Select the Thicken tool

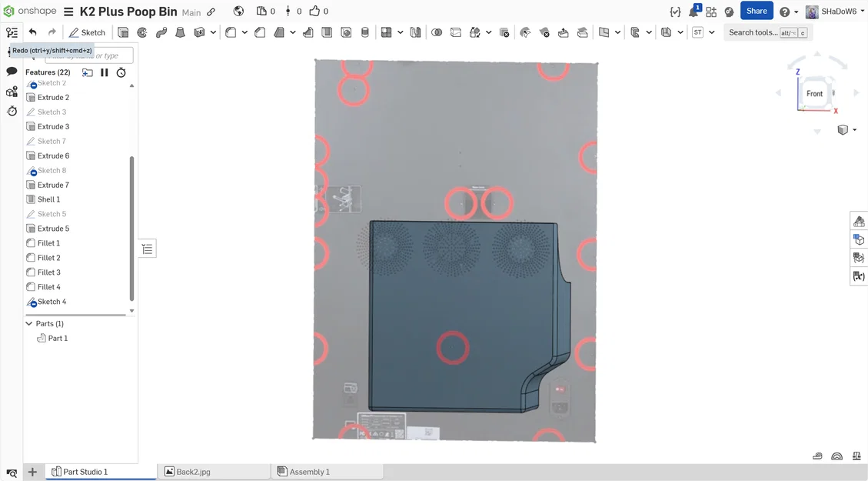[x=199, y=32]
